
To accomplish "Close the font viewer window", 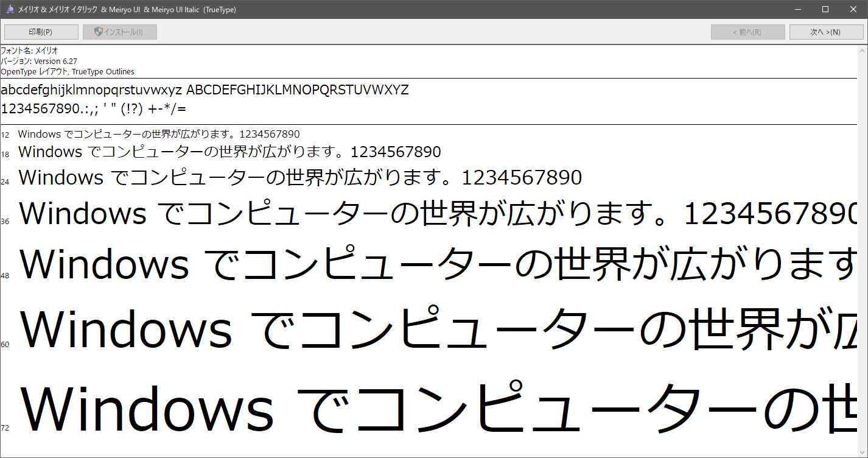I will click(853, 9).
